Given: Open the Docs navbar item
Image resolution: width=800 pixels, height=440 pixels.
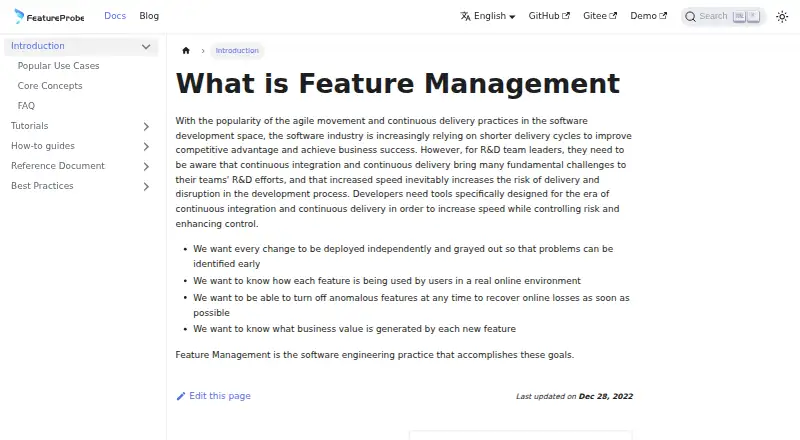Looking at the screenshot, I should click(x=115, y=16).
